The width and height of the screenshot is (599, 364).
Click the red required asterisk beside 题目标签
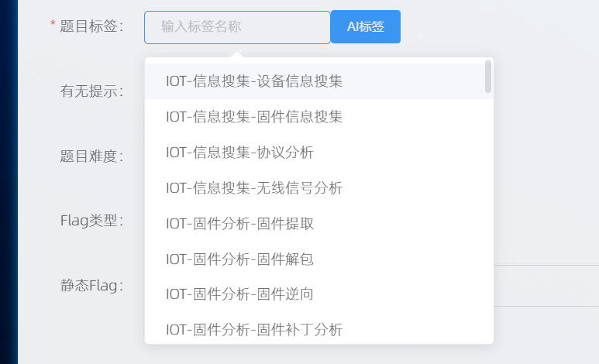53,26
